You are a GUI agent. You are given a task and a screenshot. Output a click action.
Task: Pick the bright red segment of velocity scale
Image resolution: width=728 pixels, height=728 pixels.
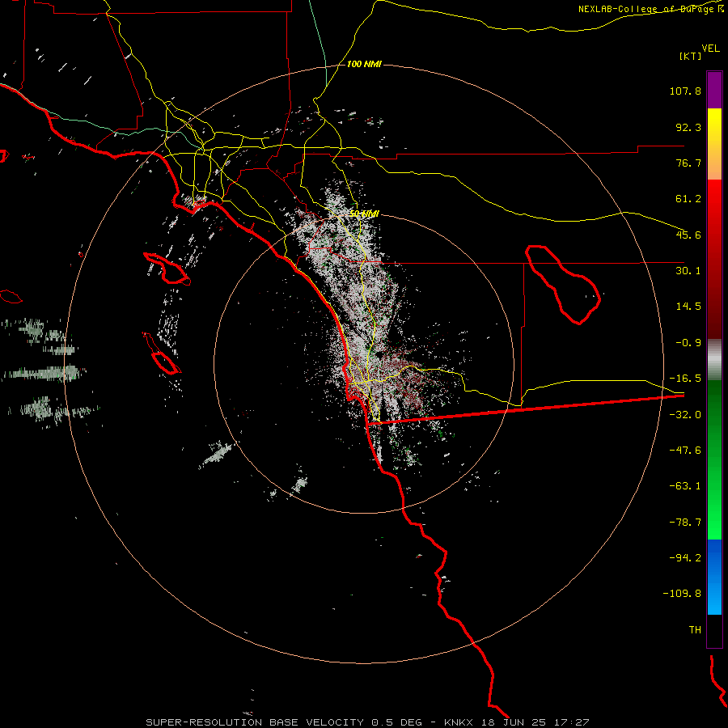pos(714,259)
